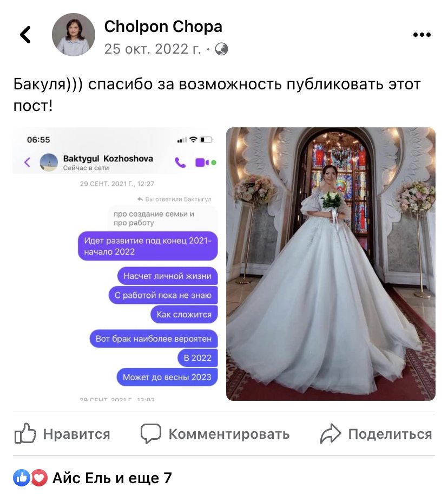The width and height of the screenshot is (448, 494).
Task: Open the blue like reaction icon
Action: tap(22, 478)
